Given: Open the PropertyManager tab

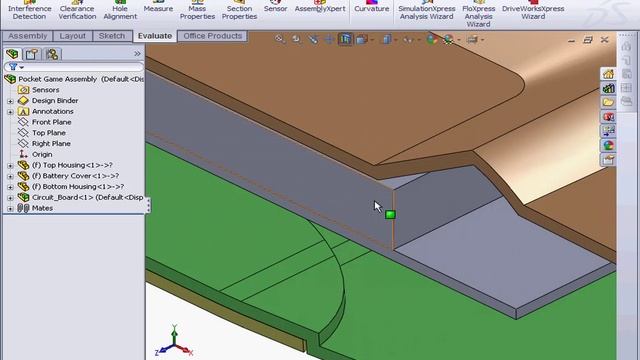Looking at the screenshot, I should pos(32,54).
